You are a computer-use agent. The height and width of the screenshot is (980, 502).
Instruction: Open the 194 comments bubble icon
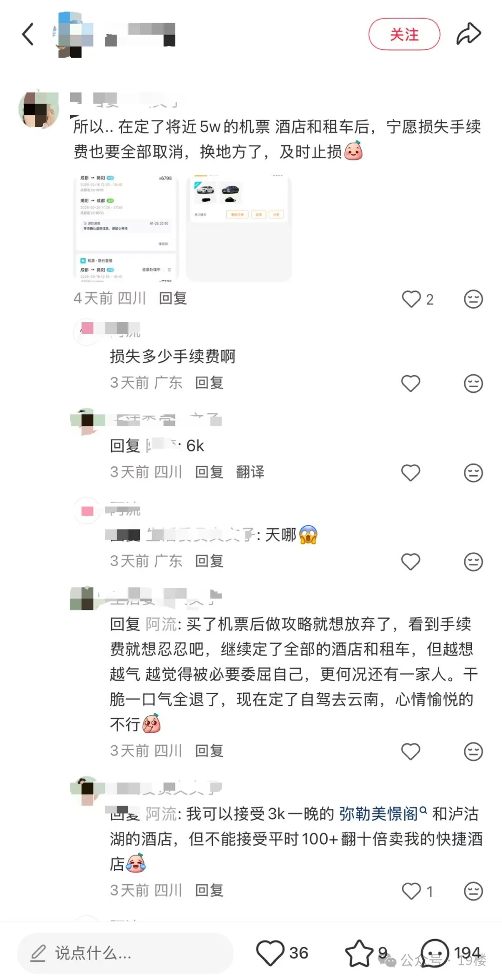click(x=434, y=953)
